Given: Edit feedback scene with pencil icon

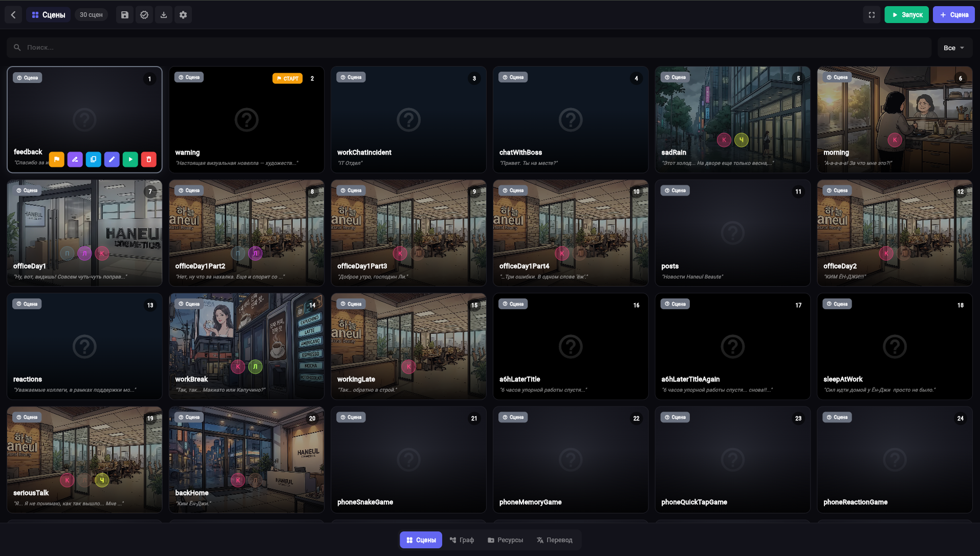Looking at the screenshot, I should pos(112,159).
